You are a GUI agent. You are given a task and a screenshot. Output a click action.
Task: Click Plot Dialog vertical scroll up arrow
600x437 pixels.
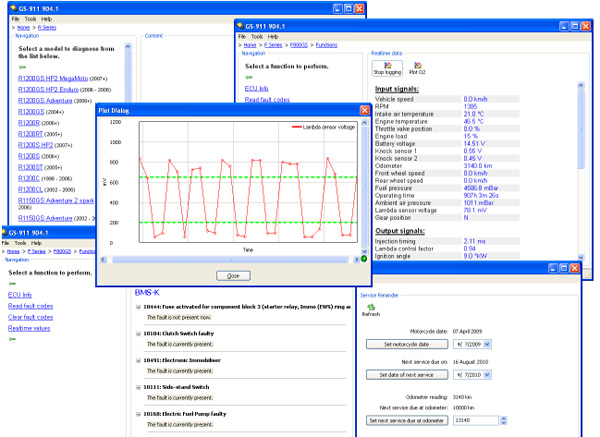(x=364, y=122)
